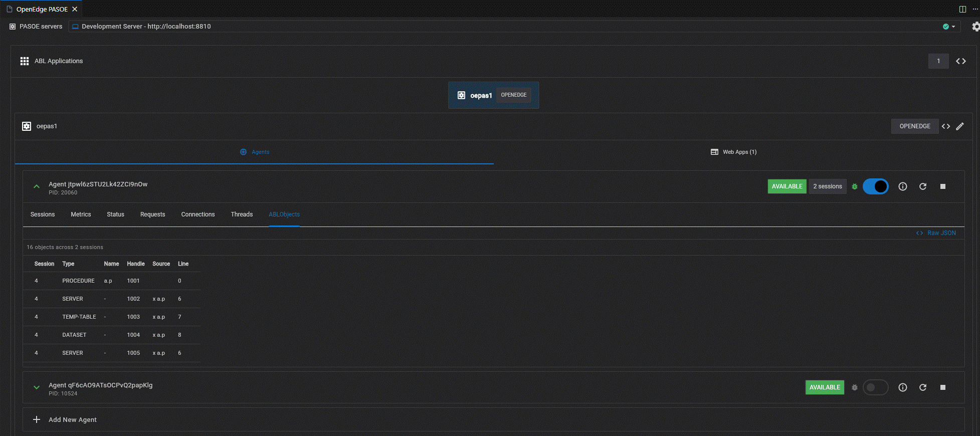The width and height of the screenshot is (980, 436).
Task: Select the ABLObjects tab
Action: (284, 214)
